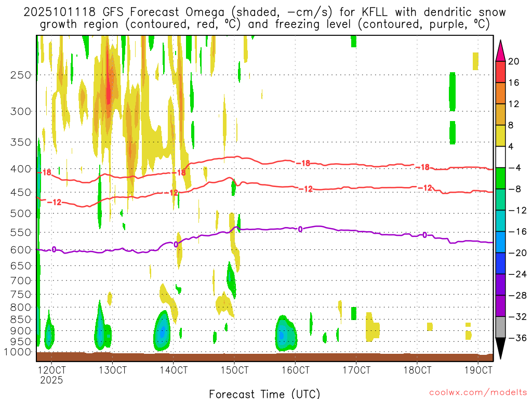Image resolution: width=532 pixels, height=399 pixels.
Task: Click the red -18 contour label near 16OCT
Action: click(303, 164)
